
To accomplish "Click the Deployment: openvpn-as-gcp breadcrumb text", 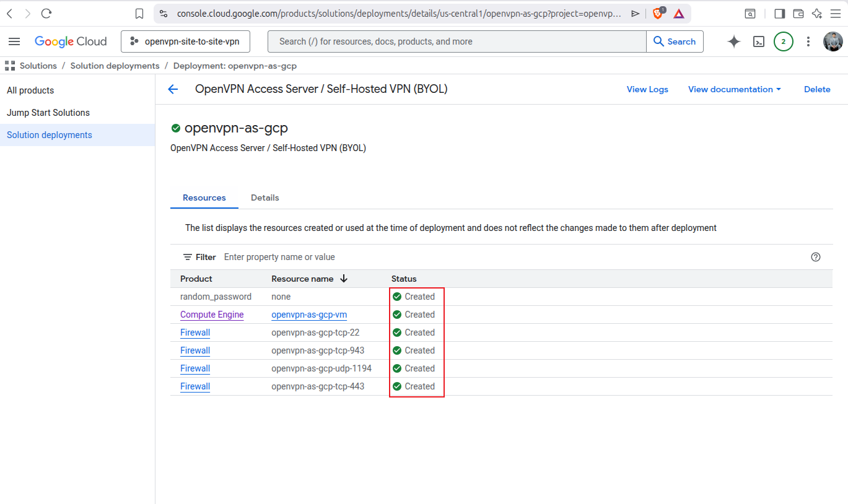I will point(235,66).
